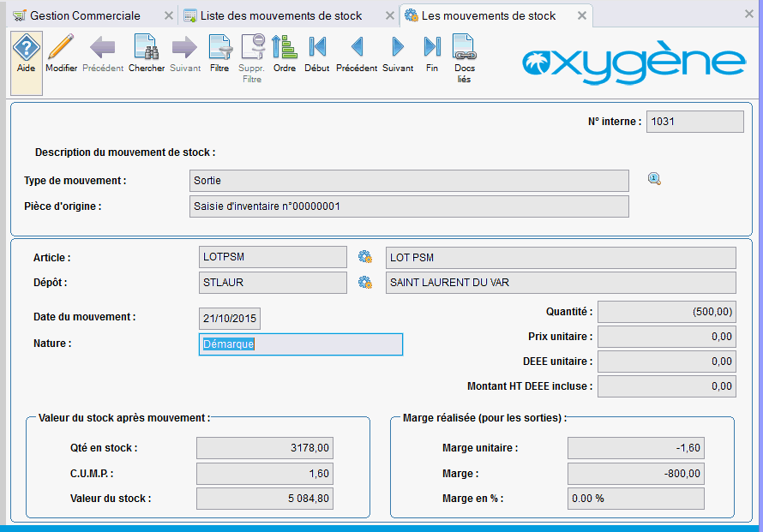Switch to Liste des mouvements de stock tab
The image size is (763, 532).
[x=280, y=15]
